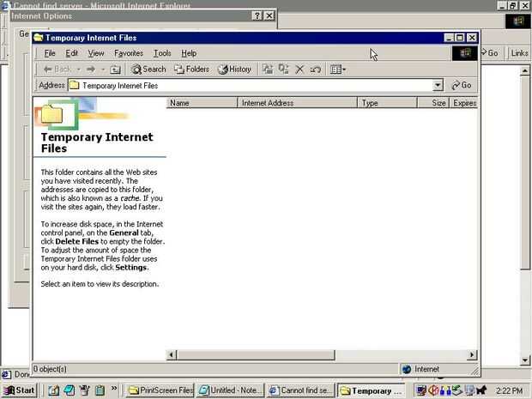This screenshot has height=399, width=532.
Task: Expand Quick Launch overflow chevron
Action: pos(113,388)
